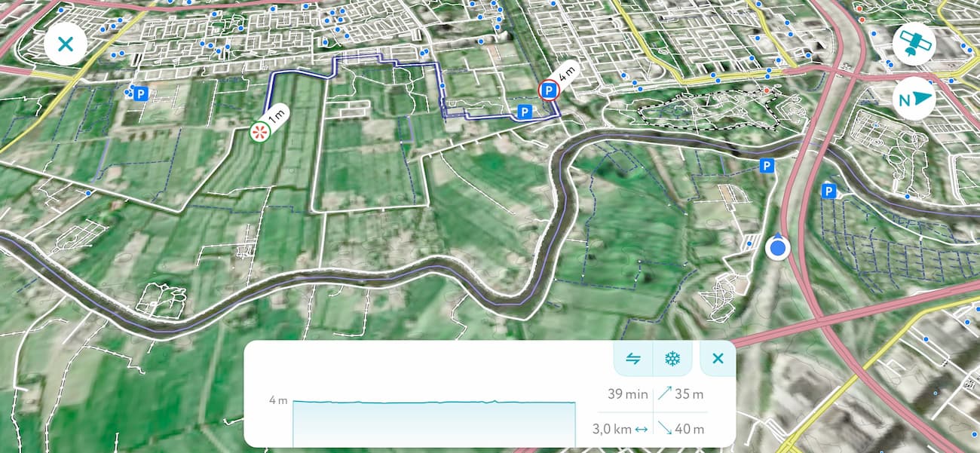Viewport: 980px width, 453px height.
Task: Tap the "4 m" destination elevation label
Action: tap(565, 75)
